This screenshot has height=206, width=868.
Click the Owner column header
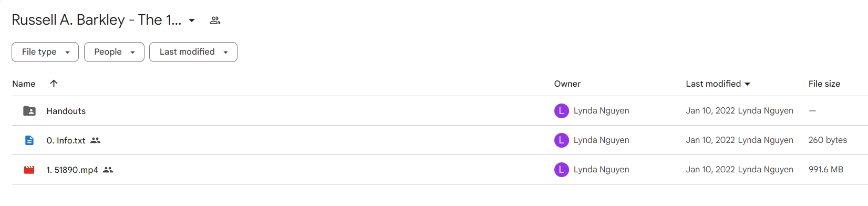(x=567, y=84)
